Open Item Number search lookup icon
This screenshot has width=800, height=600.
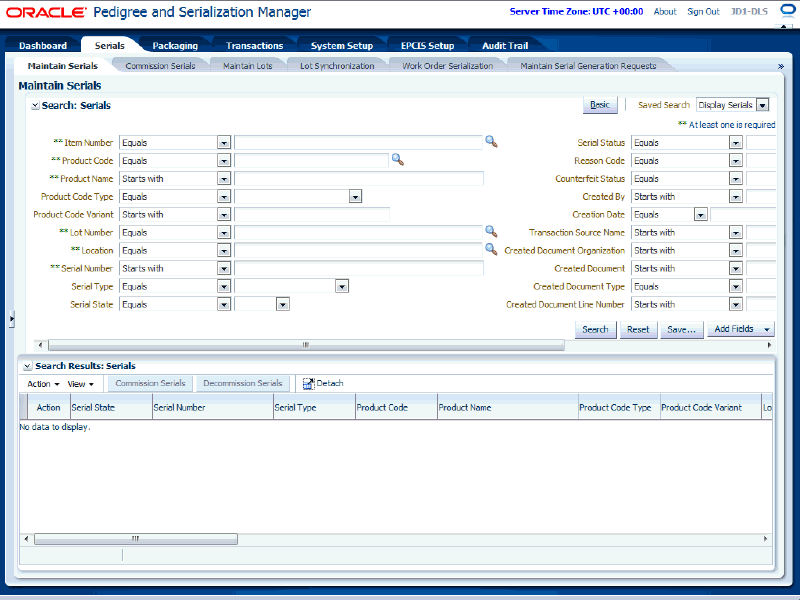click(491, 142)
